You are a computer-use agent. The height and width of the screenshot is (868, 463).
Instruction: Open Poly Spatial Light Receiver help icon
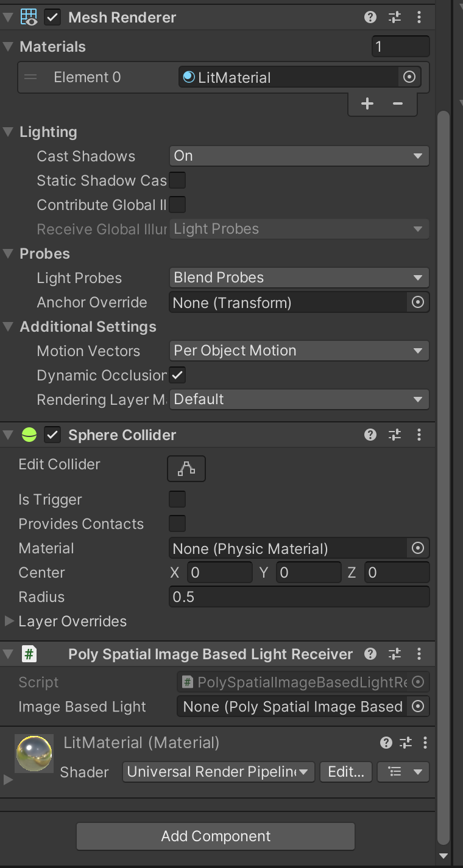370,654
